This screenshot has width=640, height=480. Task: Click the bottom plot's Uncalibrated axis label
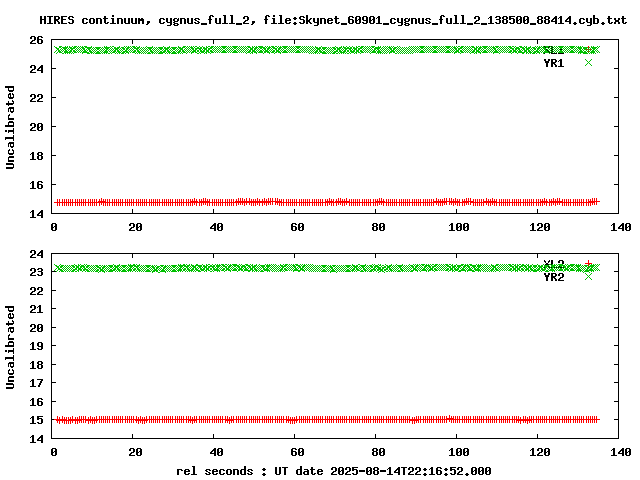point(10,347)
